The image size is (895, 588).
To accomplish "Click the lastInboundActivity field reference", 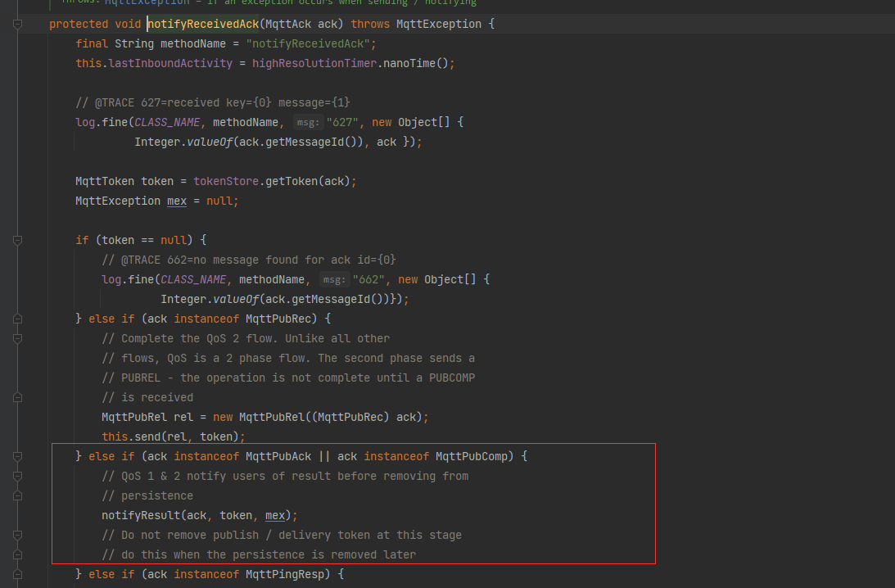I will pyautogui.click(x=170, y=63).
